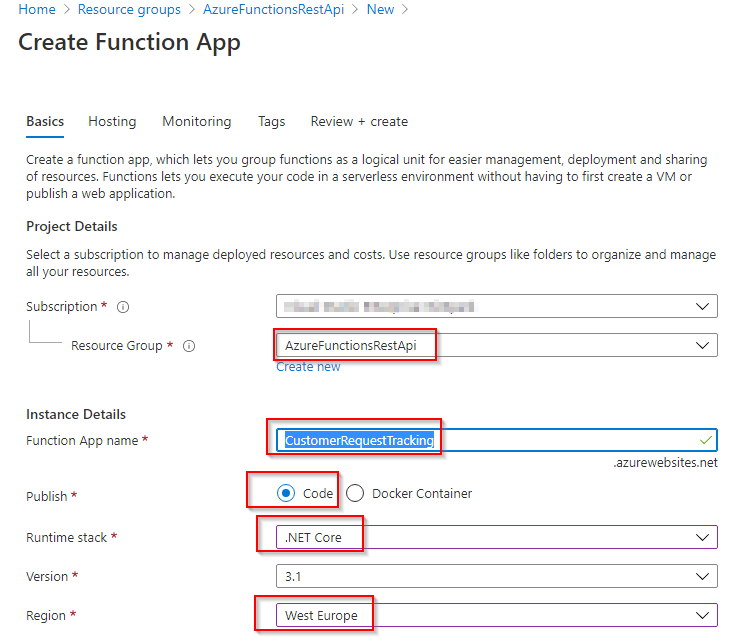Switch to the Tags tab

271,121
